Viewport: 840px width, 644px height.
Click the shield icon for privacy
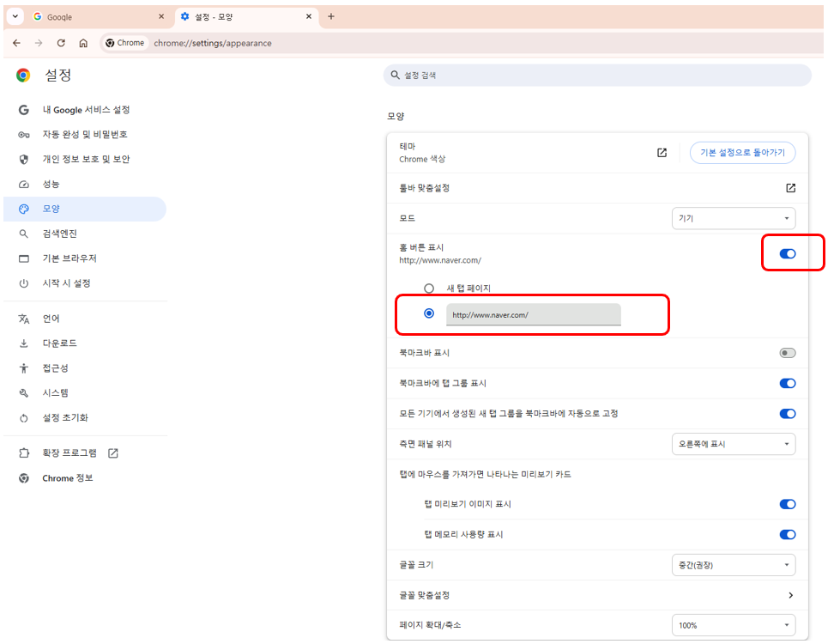(23, 159)
